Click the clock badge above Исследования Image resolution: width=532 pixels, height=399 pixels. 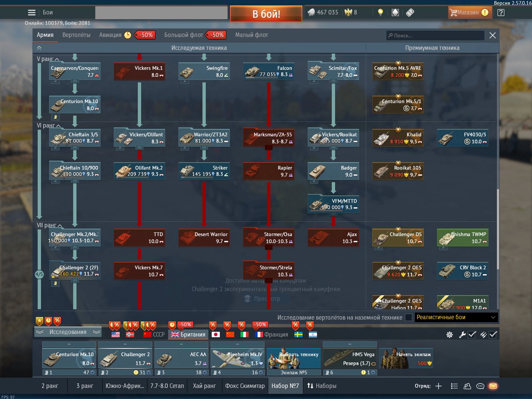[48, 321]
